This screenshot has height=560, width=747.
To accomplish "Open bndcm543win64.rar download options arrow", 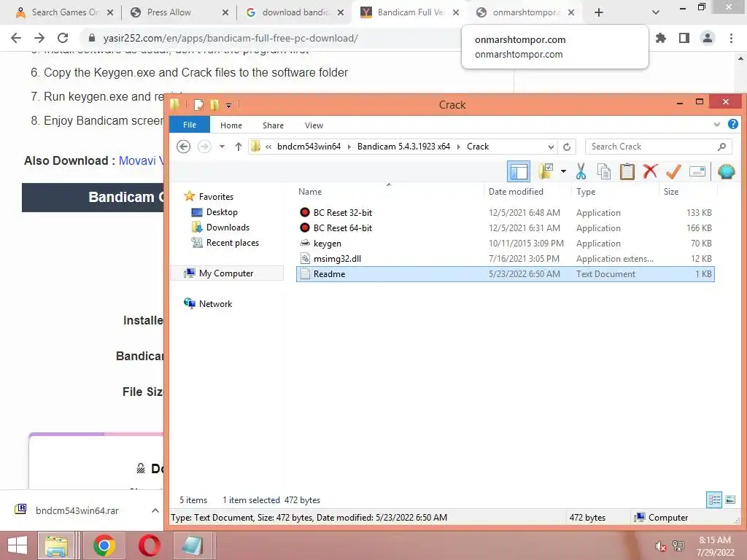I will click(155, 510).
